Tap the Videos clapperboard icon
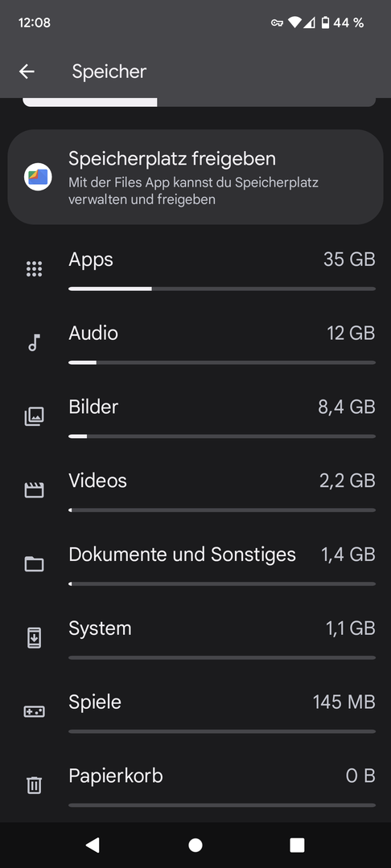Image resolution: width=391 pixels, height=868 pixels. click(35, 490)
